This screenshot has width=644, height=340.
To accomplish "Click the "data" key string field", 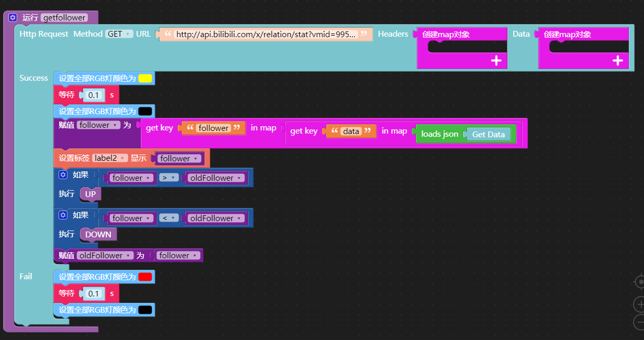I will pos(351,131).
